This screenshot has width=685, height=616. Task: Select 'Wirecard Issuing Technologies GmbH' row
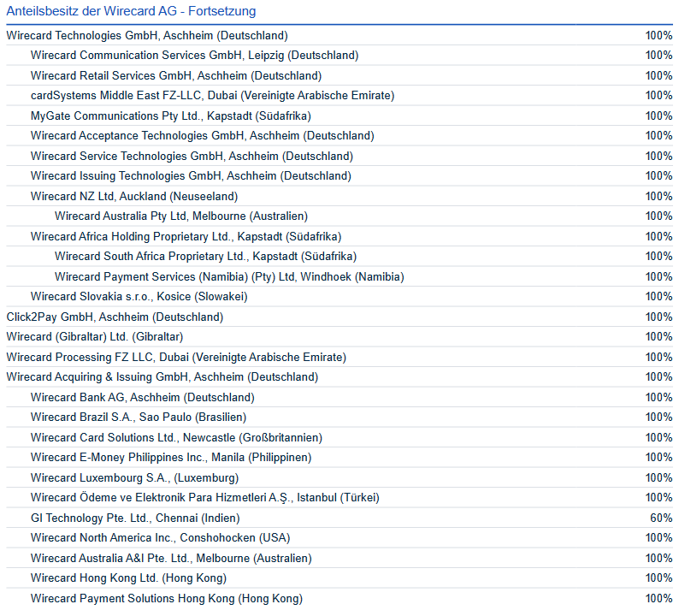[x=340, y=176]
